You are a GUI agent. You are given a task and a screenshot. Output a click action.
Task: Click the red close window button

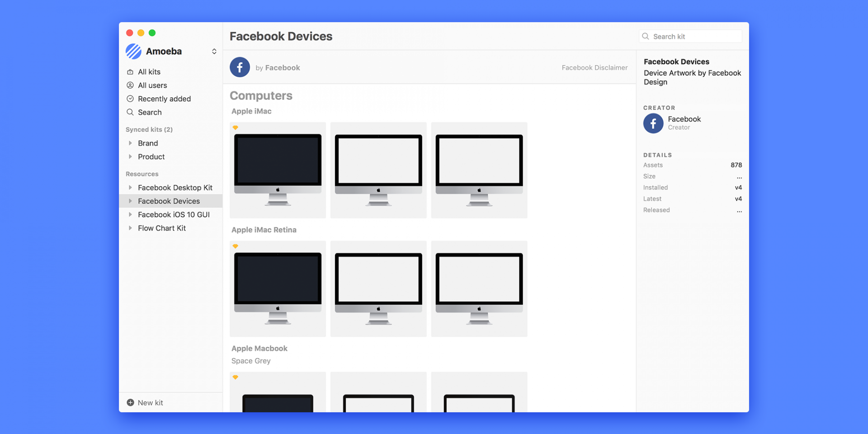tap(130, 33)
